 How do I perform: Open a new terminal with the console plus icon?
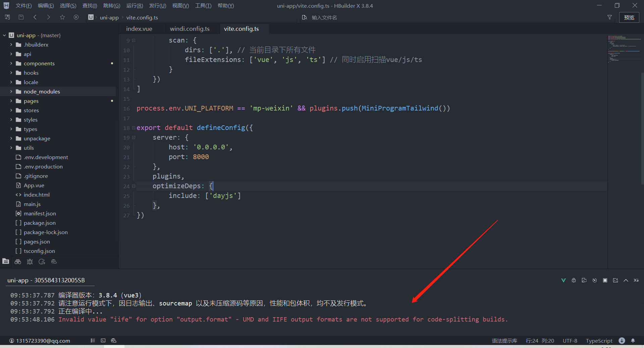(x=615, y=280)
